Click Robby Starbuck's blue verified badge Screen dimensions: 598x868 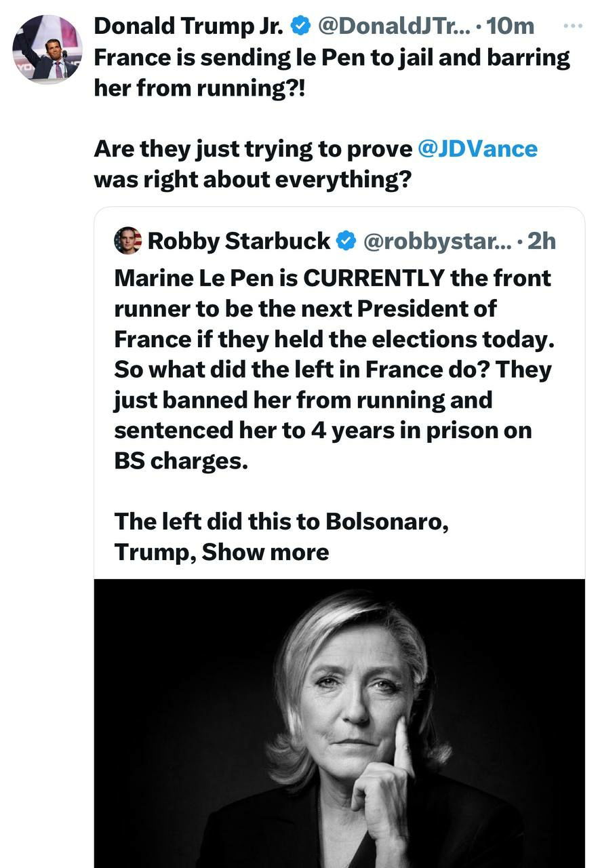pos(346,241)
